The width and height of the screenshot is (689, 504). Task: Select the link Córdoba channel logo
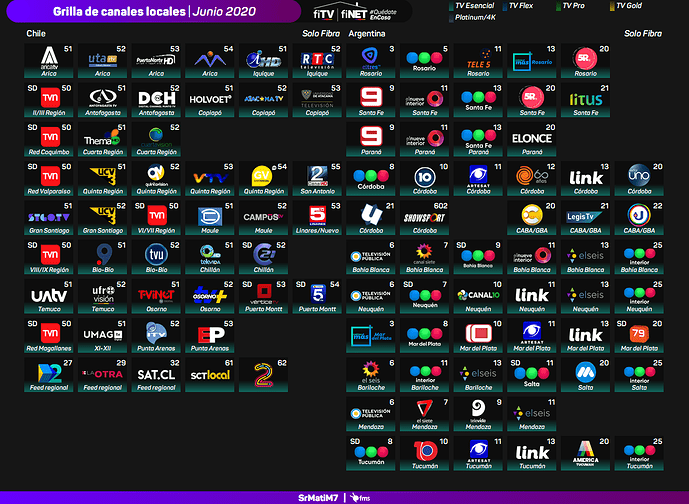[x=586, y=178]
